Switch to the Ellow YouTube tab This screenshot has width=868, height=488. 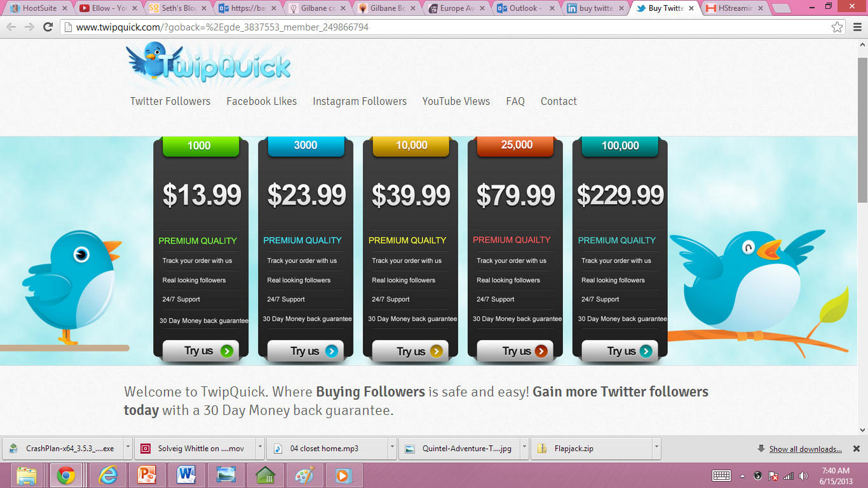click(108, 9)
